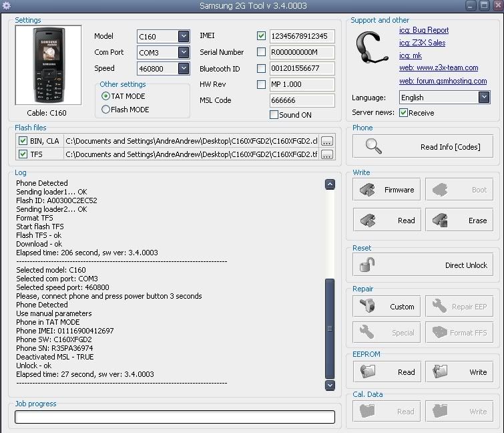The height and width of the screenshot is (433, 504).
Task: Click the Repair Custom tool icon
Action: [367, 305]
